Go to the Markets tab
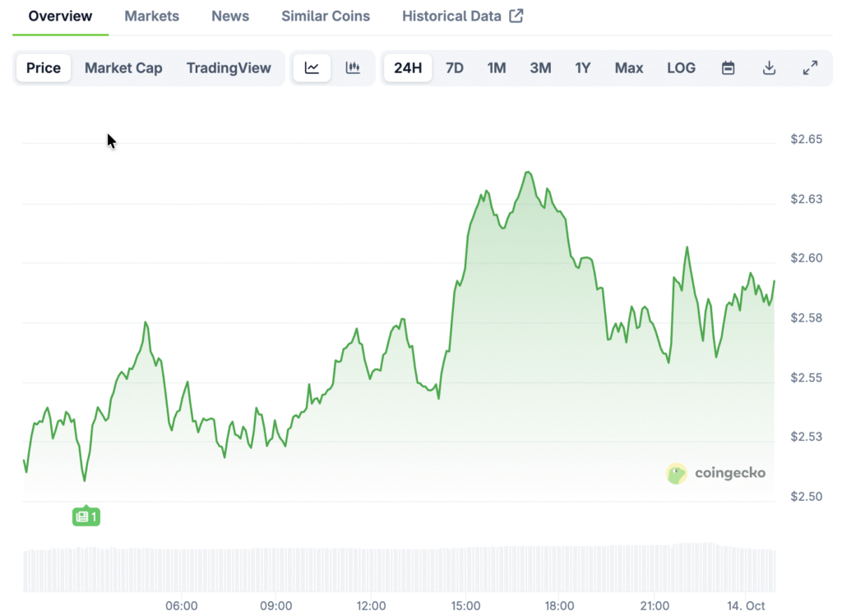The width and height of the screenshot is (842, 616). [151, 16]
